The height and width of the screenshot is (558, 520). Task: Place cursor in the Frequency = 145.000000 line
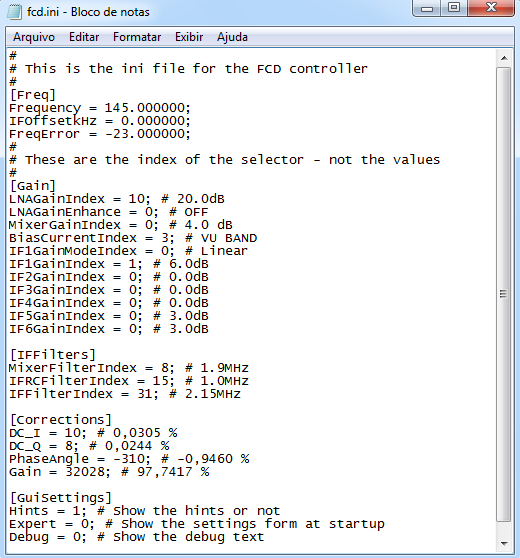tap(100, 108)
